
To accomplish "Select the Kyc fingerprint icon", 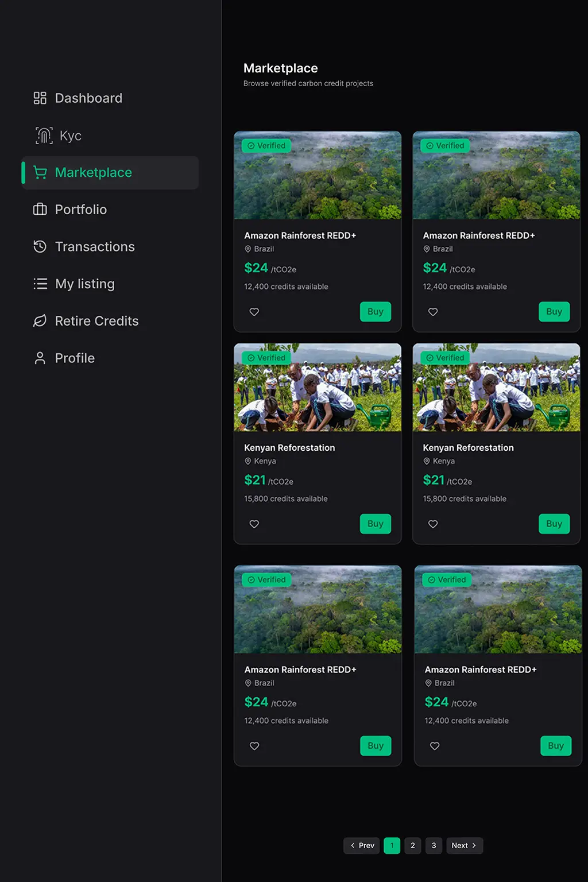I will point(44,136).
